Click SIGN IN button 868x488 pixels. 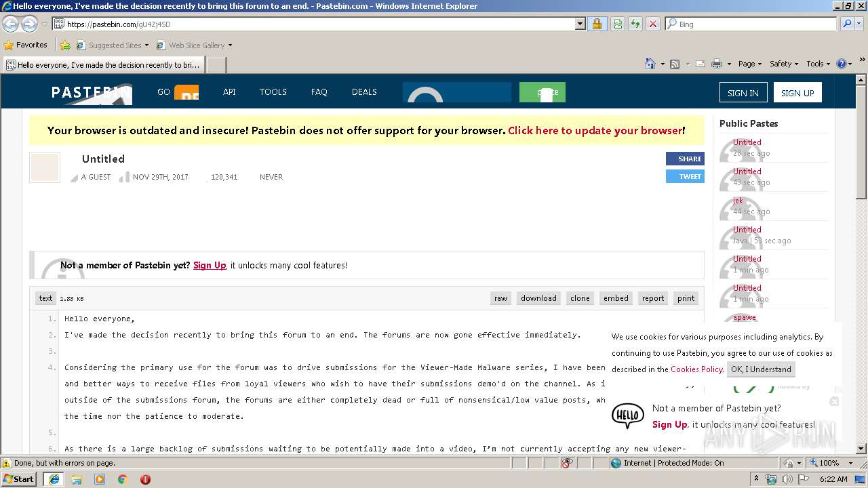pos(743,93)
